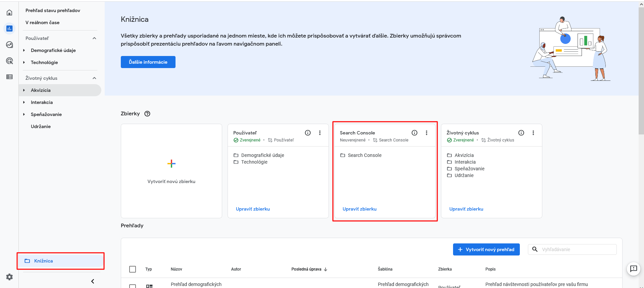This screenshot has height=288, width=644.
Task: Click the search magnifier icon
Action: pos(535,249)
